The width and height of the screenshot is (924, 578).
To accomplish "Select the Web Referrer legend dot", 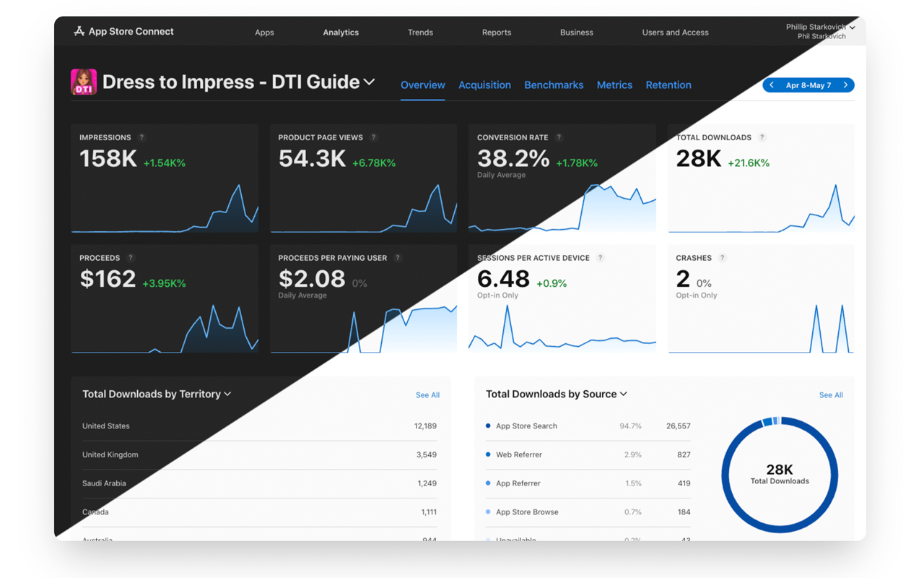I will [488, 454].
